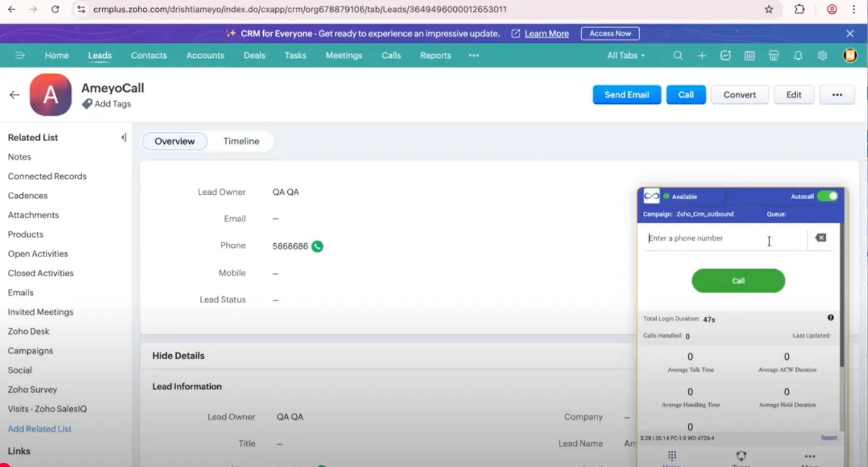Click the Enter a phone number field
Screen dimensions: 868x467
[x=726, y=238]
